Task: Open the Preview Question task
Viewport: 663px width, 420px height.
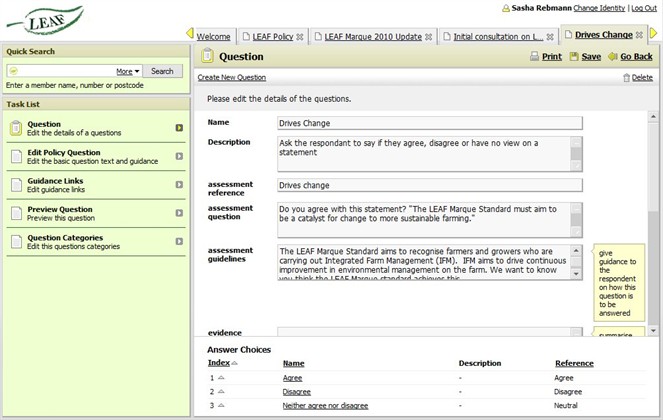Action: 60,210
